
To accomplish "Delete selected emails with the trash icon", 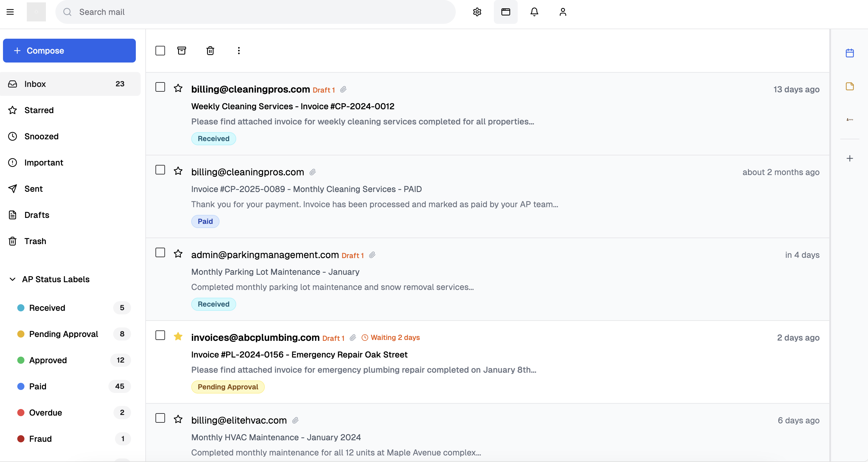I will [x=210, y=51].
